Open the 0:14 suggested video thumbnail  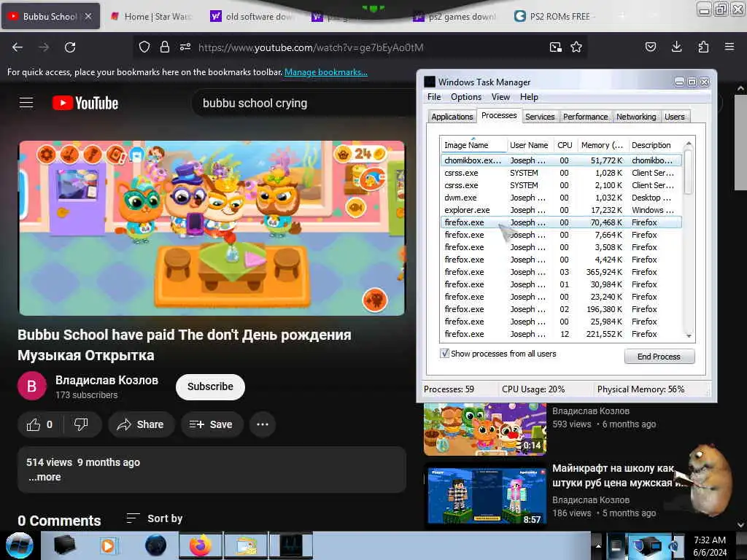(x=485, y=429)
